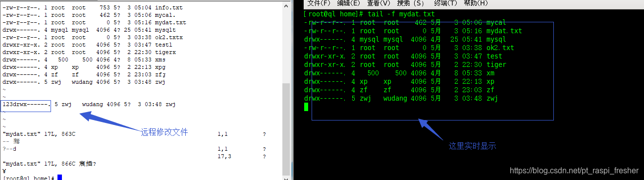Click xms directory name in left terminal
Image resolution: width=644 pixels, height=180 pixels.
coord(160,60)
